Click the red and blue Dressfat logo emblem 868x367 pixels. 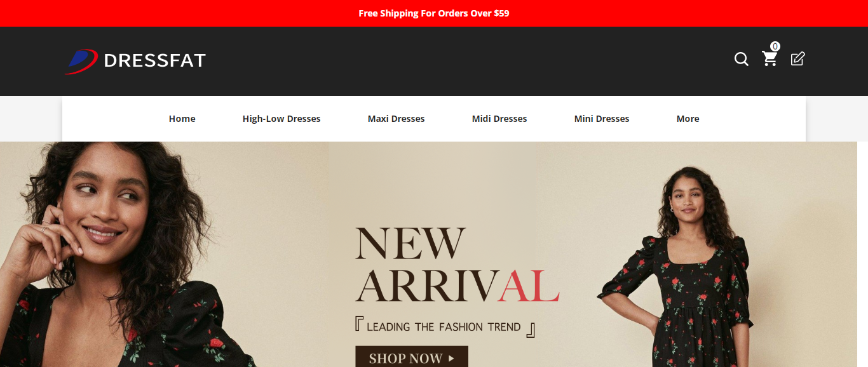pos(81,61)
